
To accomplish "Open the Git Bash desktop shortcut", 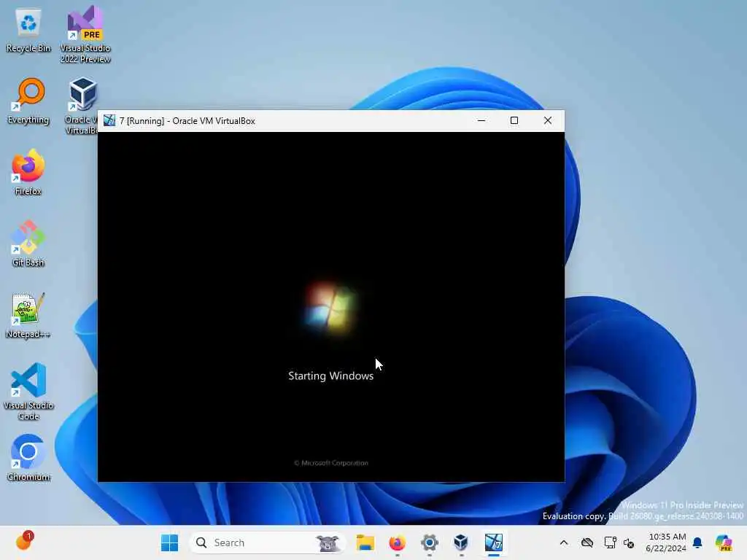I will (28, 244).
